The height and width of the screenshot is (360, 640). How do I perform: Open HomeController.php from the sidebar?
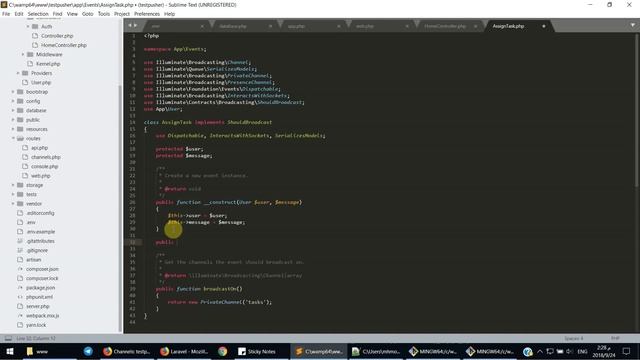pyautogui.click(x=64, y=45)
